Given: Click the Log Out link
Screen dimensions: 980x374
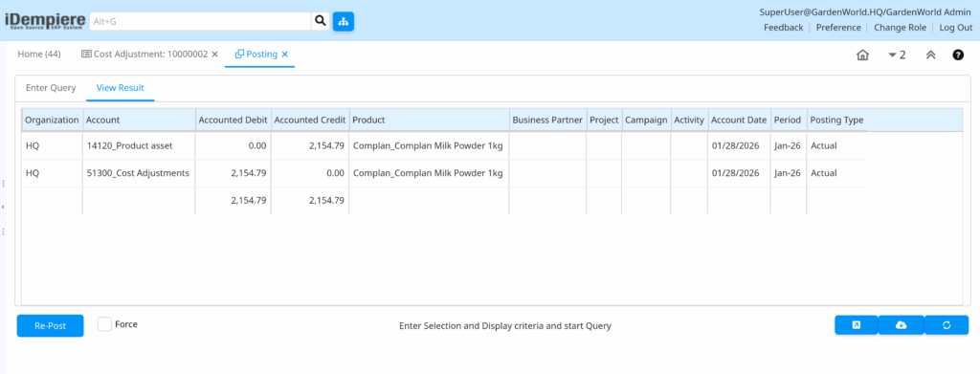Looking at the screenshot, I should tap(956, 28).
